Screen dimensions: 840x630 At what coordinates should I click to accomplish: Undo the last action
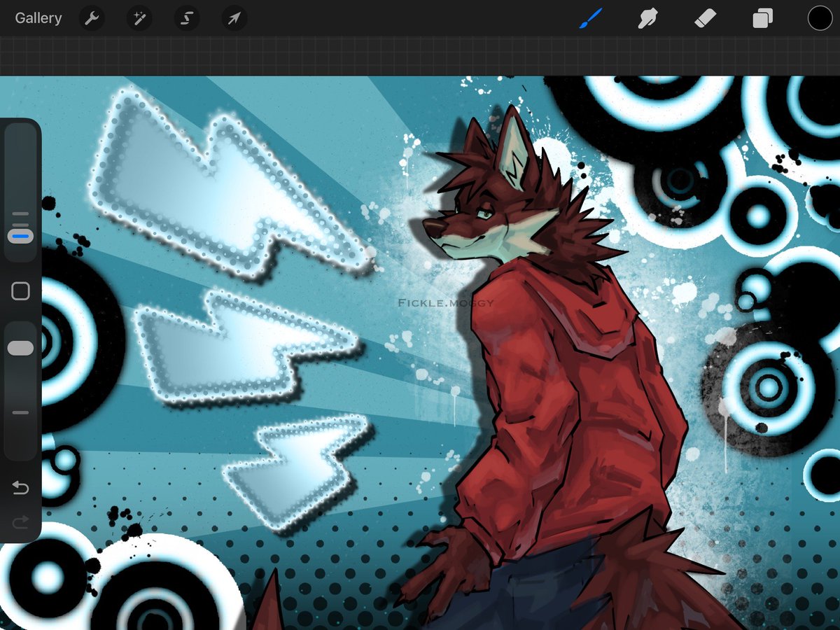(x=21, y=487)
